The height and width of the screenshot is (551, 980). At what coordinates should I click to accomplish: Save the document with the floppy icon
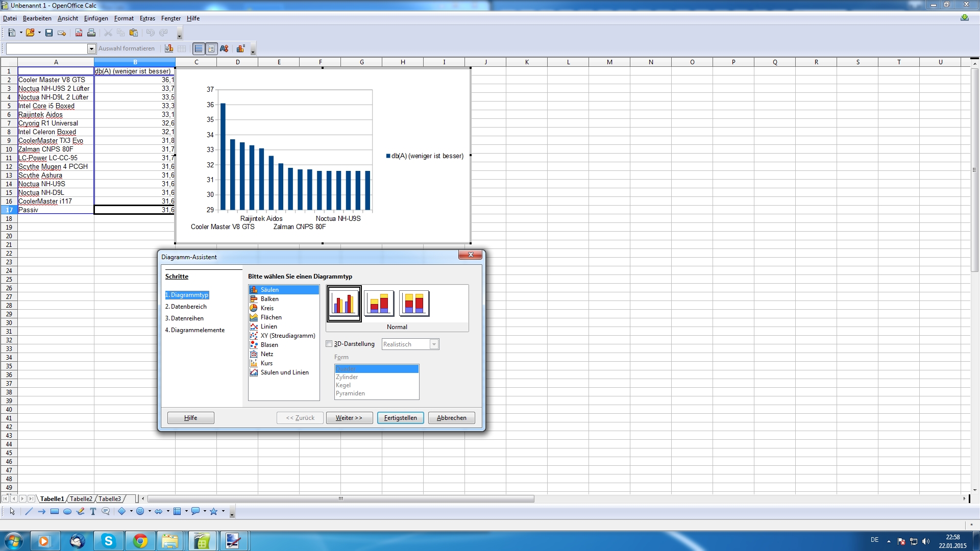coord(49,33)
